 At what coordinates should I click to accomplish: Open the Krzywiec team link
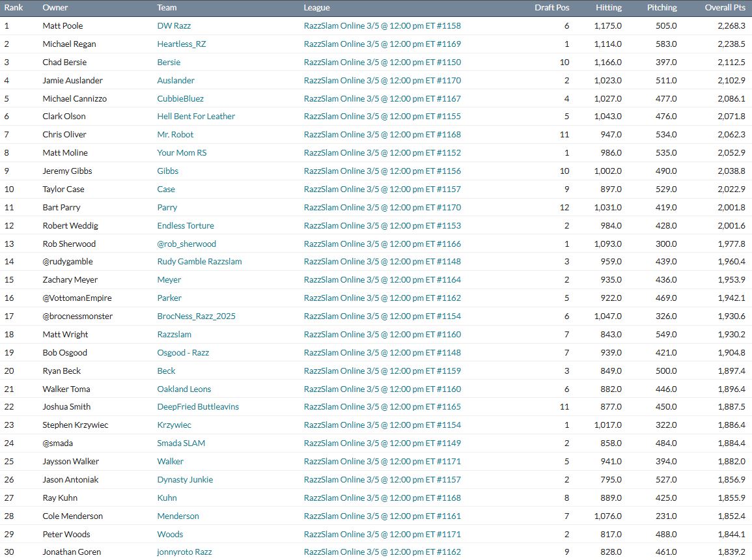[174, 425]
